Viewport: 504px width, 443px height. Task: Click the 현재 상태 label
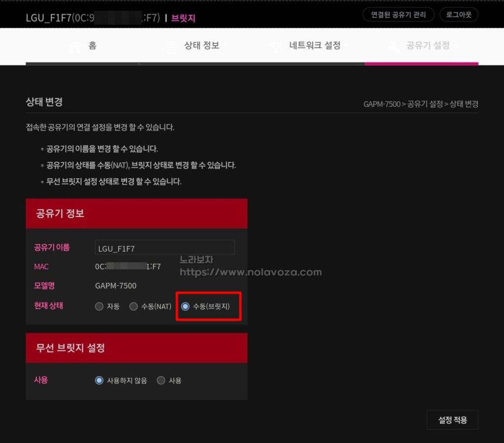[x=49, y=305]
